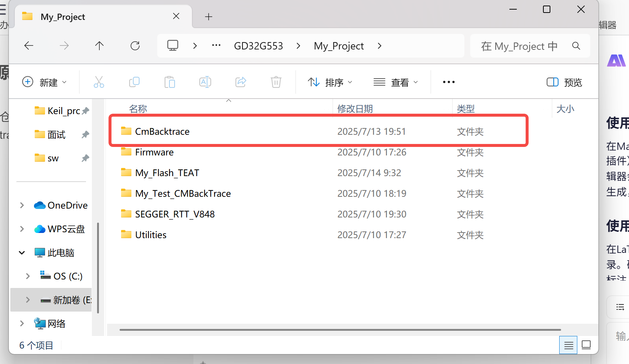
Task: Expand the 此电脑 tree node
Action: tap(21, 253)
